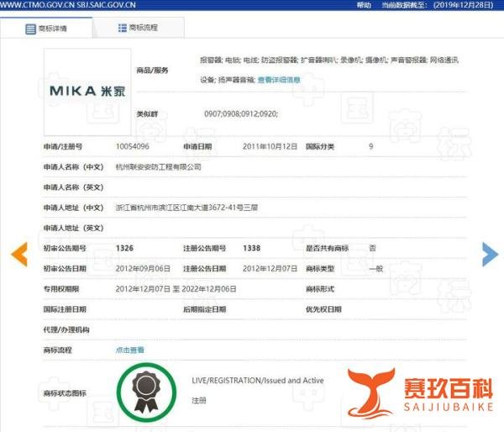Click the 申请人地址（英文） label

click(73, 228)
